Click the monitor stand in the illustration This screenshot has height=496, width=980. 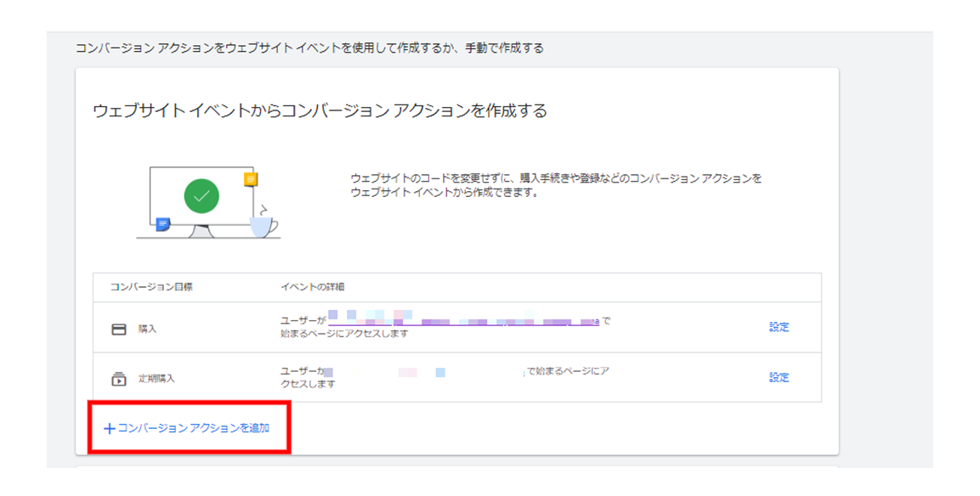[x=201, y=230]
